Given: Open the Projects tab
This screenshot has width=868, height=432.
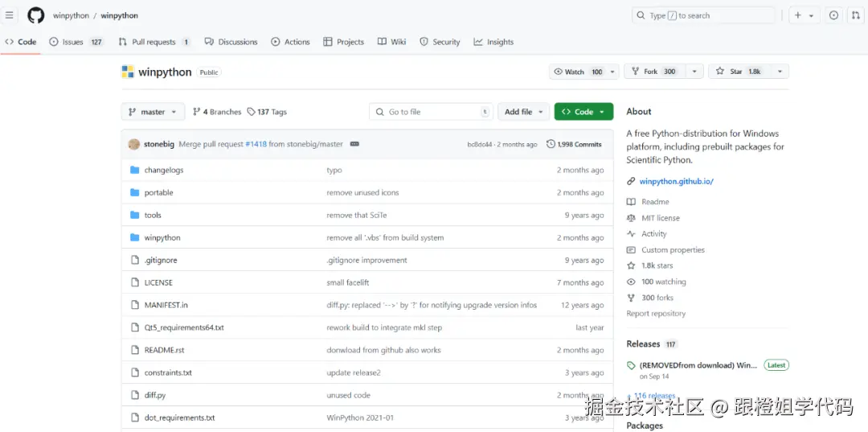Looking at the screenshot, I should click(x=344, y=42).
